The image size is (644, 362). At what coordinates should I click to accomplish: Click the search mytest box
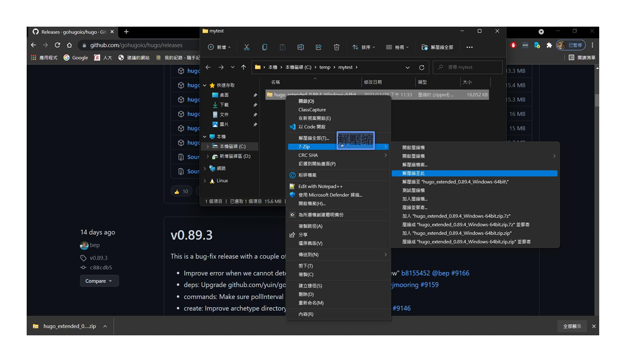[467, 67]
